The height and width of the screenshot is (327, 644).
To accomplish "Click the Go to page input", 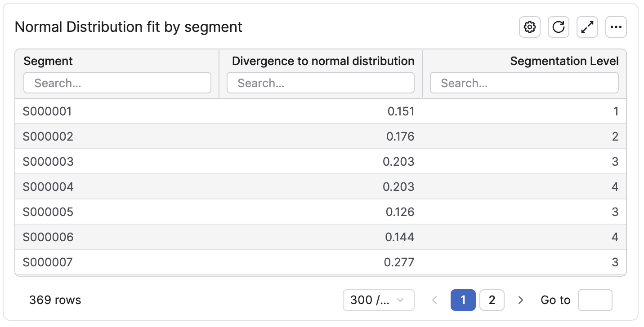I will (595, 300).
